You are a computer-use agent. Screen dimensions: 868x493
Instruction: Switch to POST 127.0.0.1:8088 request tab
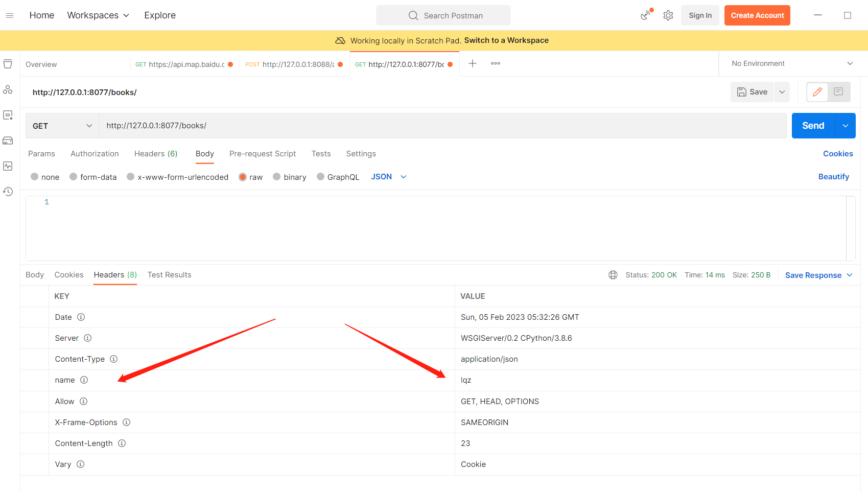294,64
